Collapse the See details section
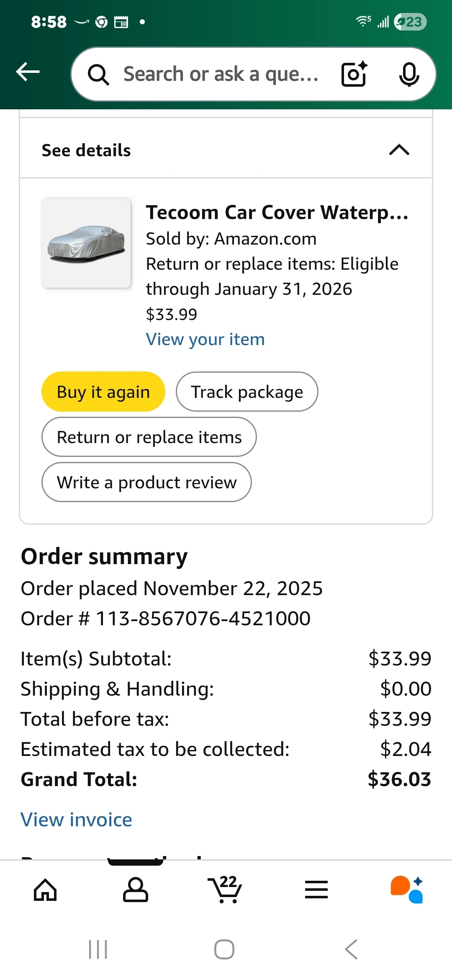The height and width of the screenshot is (980, 452). coord(399,150)
